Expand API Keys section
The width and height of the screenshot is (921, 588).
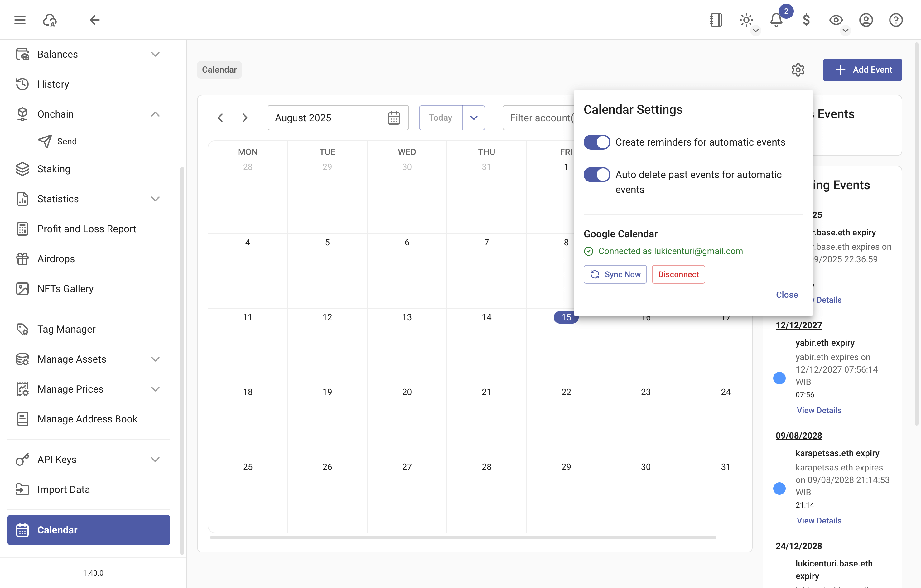[155, 460]
